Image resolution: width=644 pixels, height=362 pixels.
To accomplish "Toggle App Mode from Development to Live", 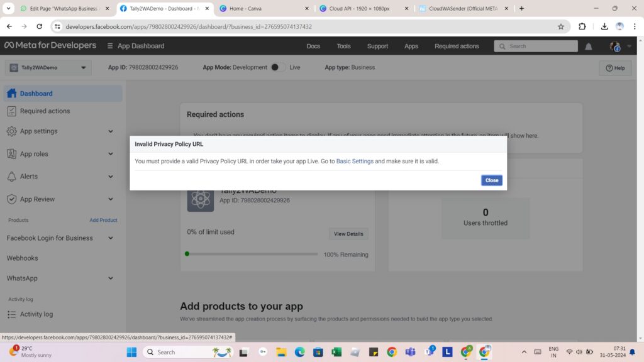I will tap(278, 67).
